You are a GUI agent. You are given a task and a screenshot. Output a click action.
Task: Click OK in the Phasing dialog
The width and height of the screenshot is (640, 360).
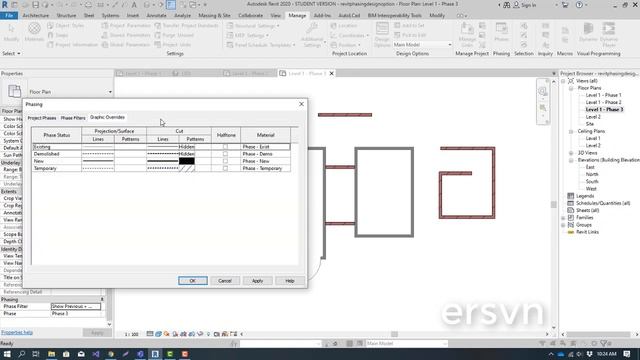coord(193,281)
